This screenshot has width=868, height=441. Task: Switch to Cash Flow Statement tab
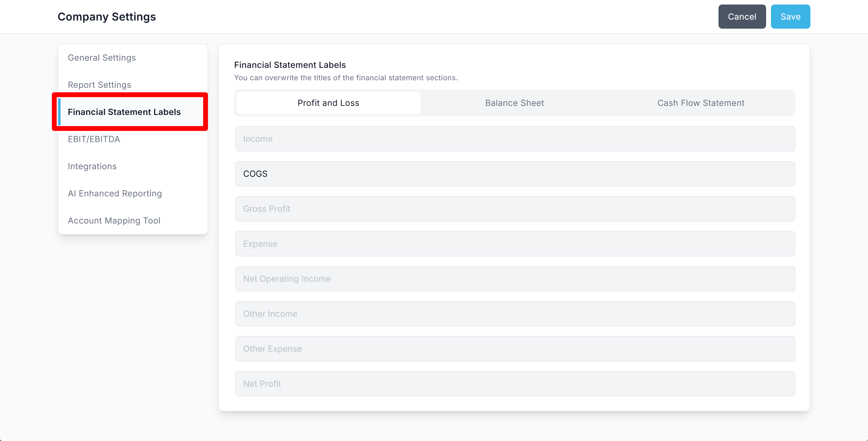(700, 103)
